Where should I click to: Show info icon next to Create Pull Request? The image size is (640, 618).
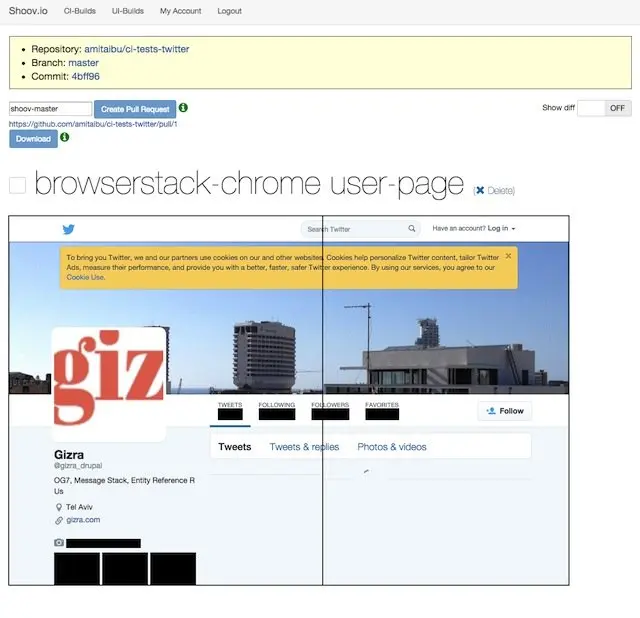[183, 108]
